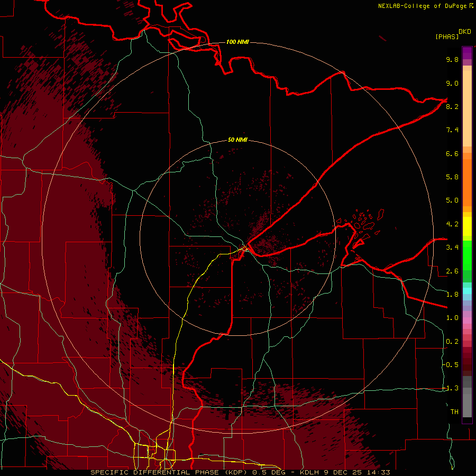Image resolution: width=476 pixels, height=476 pixels.
Task: Click the 3.4 color scale value
Action: 452,248
